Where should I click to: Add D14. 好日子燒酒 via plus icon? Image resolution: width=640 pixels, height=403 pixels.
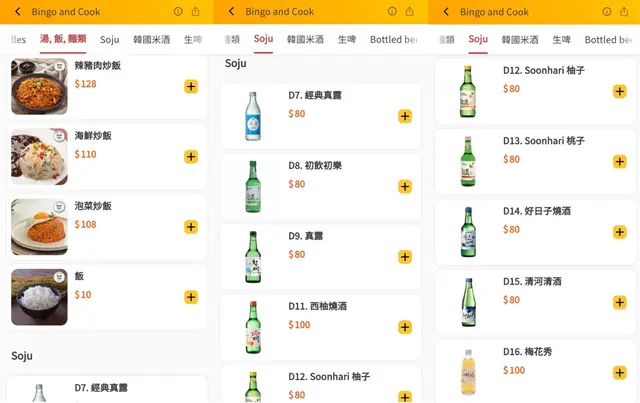click(x=619, y=232)
